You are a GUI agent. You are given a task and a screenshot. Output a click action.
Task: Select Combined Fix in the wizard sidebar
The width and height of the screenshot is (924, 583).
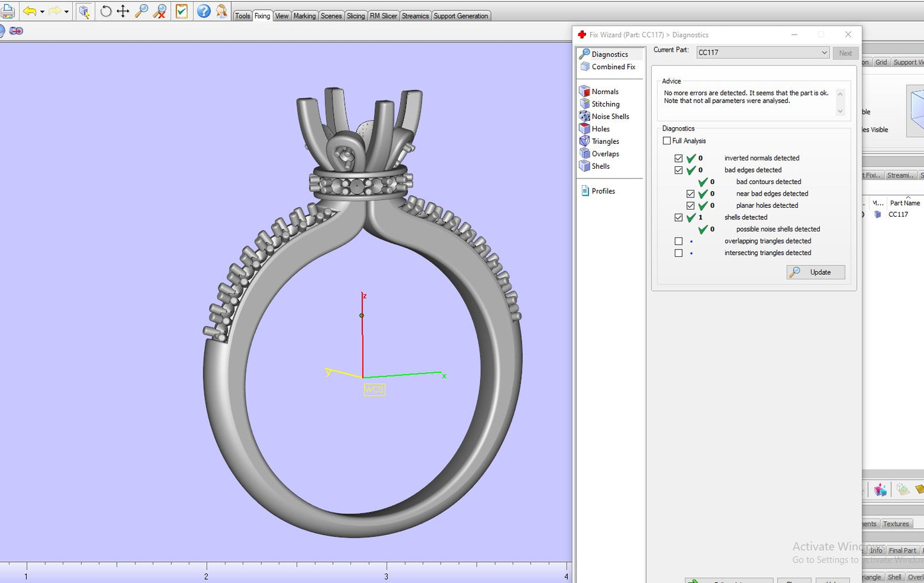613,66
